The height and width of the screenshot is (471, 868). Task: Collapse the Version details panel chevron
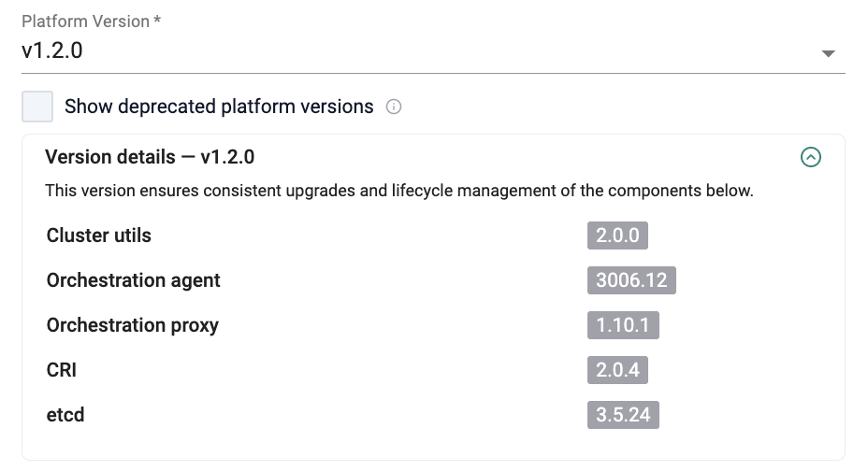(x=811, y=157)
